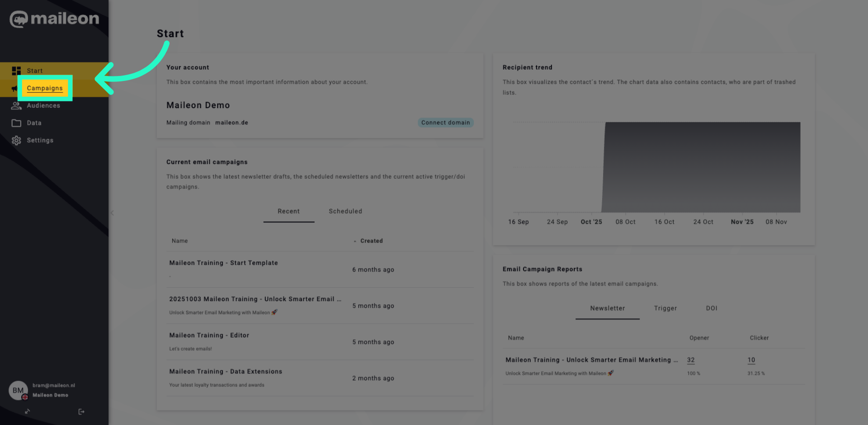Switch to the Recent tab
The height and width of the screenshot is (425, 868).
coord(289,211)
